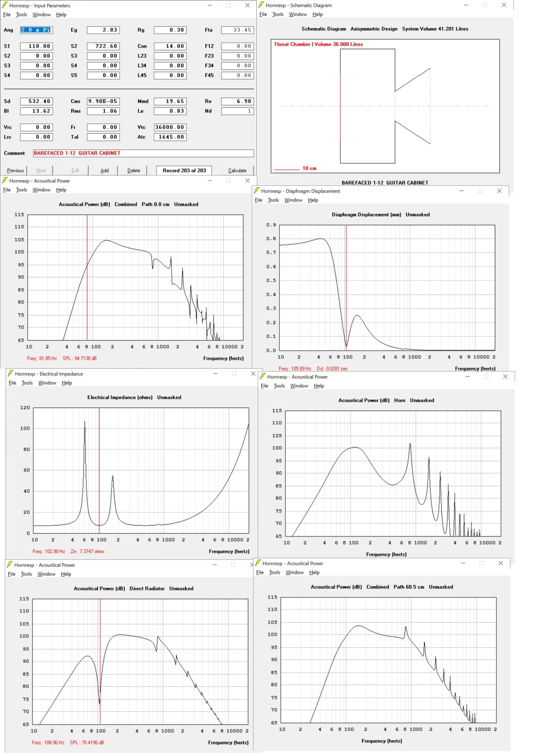Click the Hornresp lightning icon in Schematic Diagram title bar
Screen dimensions: 539x756
pyautogui.click(x=261, y=5)
